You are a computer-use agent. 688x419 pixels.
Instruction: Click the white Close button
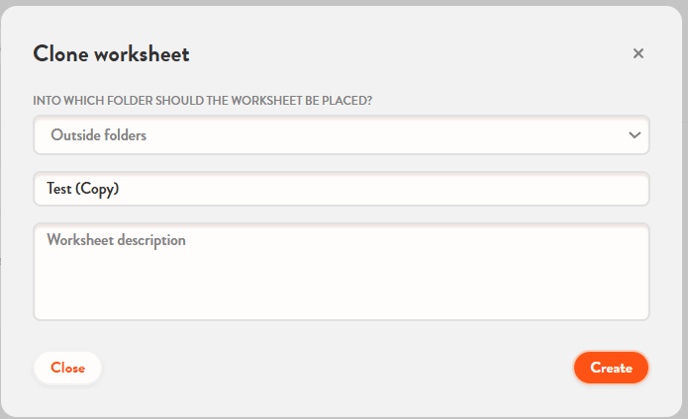click(68, 368)
